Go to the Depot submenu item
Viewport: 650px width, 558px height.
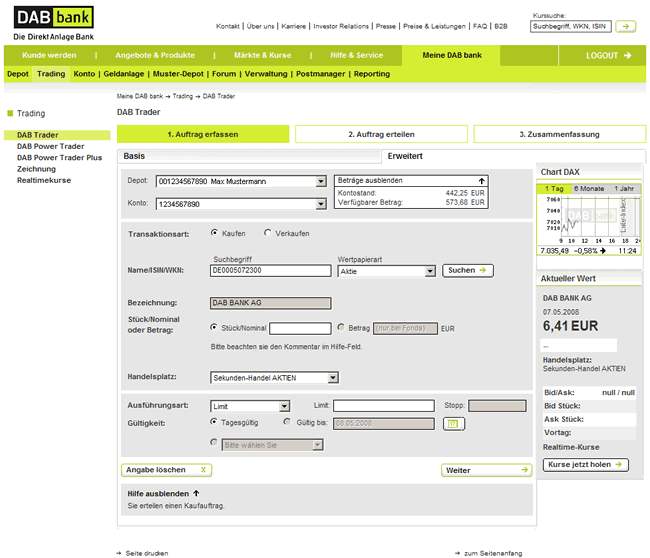click(x=18, y=74)
